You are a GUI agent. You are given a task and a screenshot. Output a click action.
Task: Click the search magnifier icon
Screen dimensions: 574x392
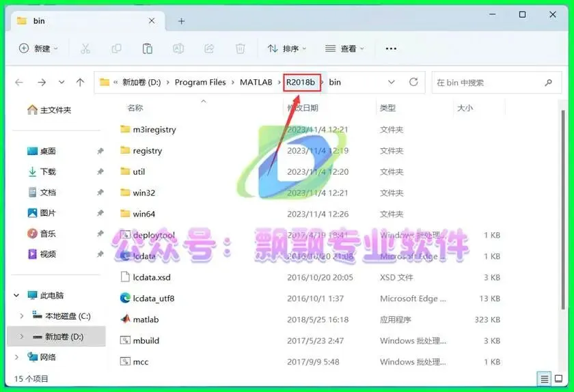548,83
